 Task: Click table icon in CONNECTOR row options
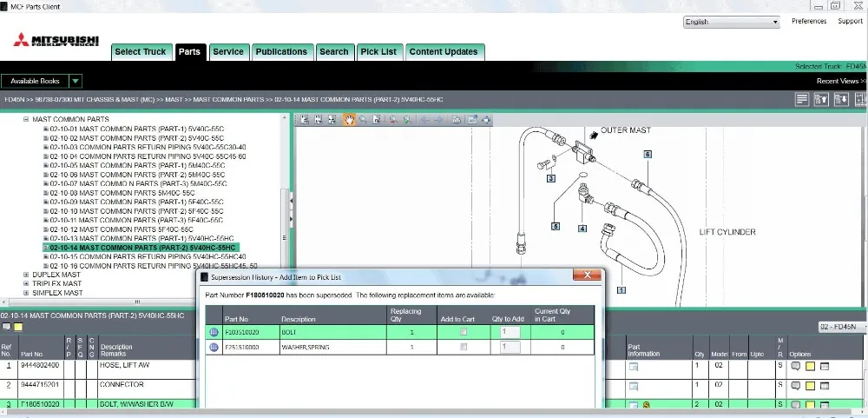[825, 385]
